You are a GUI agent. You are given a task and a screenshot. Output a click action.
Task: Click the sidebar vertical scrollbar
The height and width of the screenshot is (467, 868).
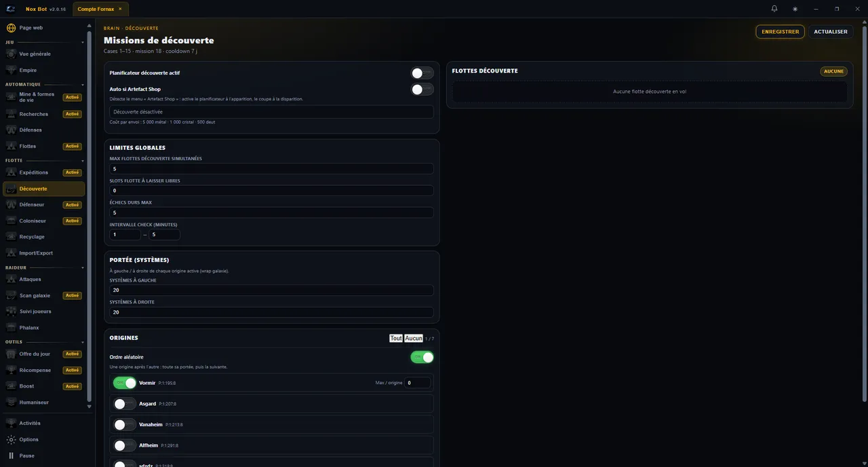tap(90, 216)
